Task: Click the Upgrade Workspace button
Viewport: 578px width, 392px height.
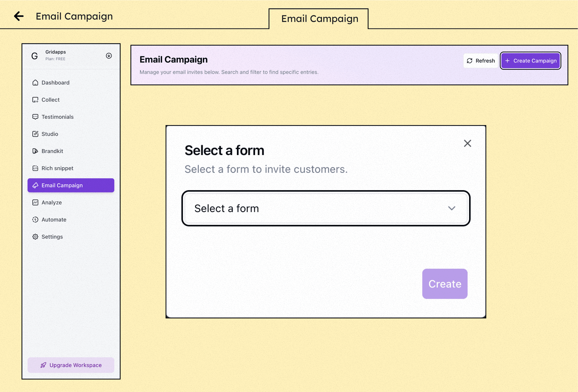Action: point(71,365)
